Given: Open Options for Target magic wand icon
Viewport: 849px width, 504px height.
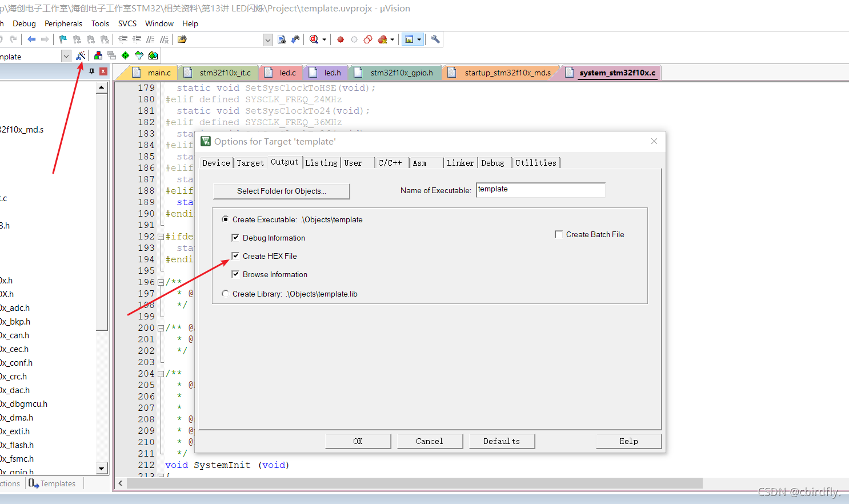Looking at the screenshot, I should [x=81, y=55].
